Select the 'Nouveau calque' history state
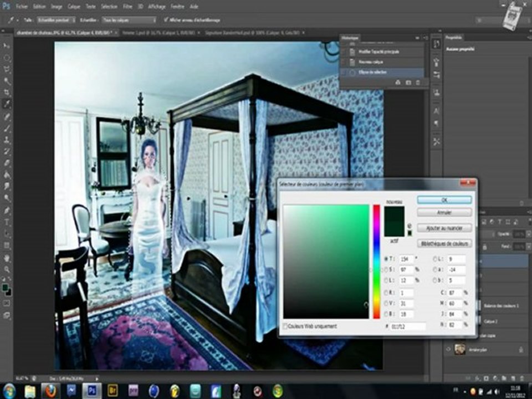 [382, 62]
